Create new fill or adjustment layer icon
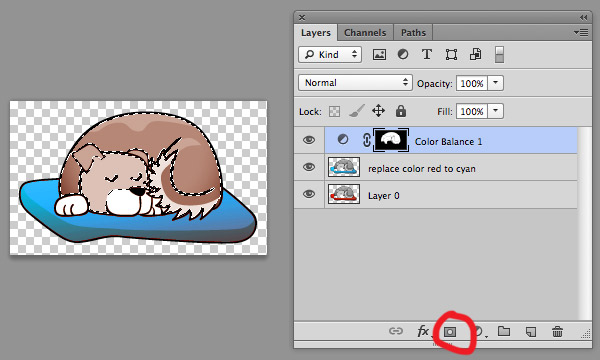 click(x=479, y=331)
